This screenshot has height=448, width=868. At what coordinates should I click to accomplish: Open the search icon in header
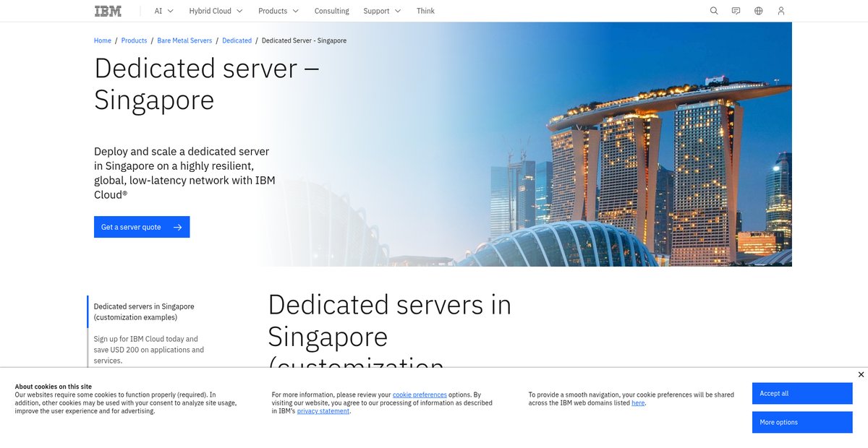point(714,11)
